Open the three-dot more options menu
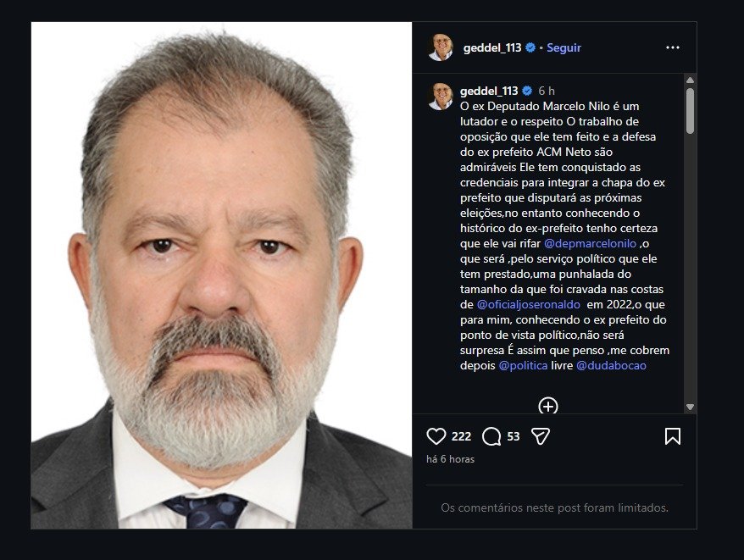 pos(673,48)
